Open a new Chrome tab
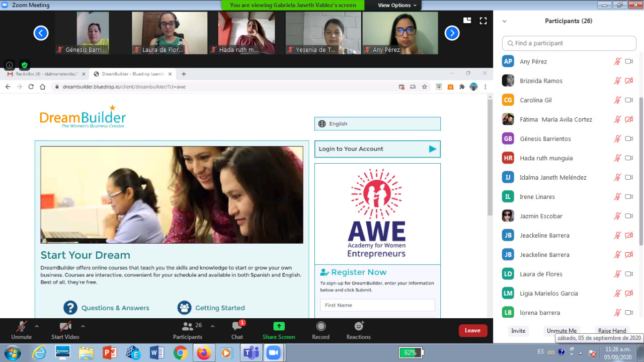 click(184, 74)
